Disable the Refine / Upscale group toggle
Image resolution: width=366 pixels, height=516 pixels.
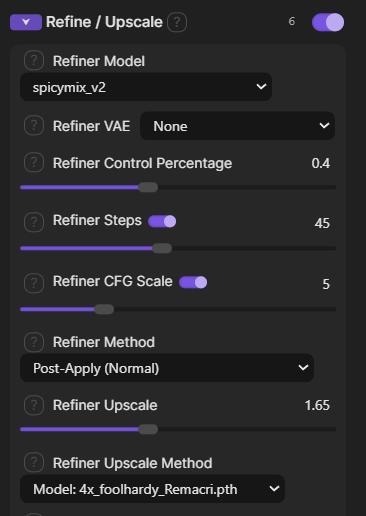pyautogui.click(x=328, y=22)
